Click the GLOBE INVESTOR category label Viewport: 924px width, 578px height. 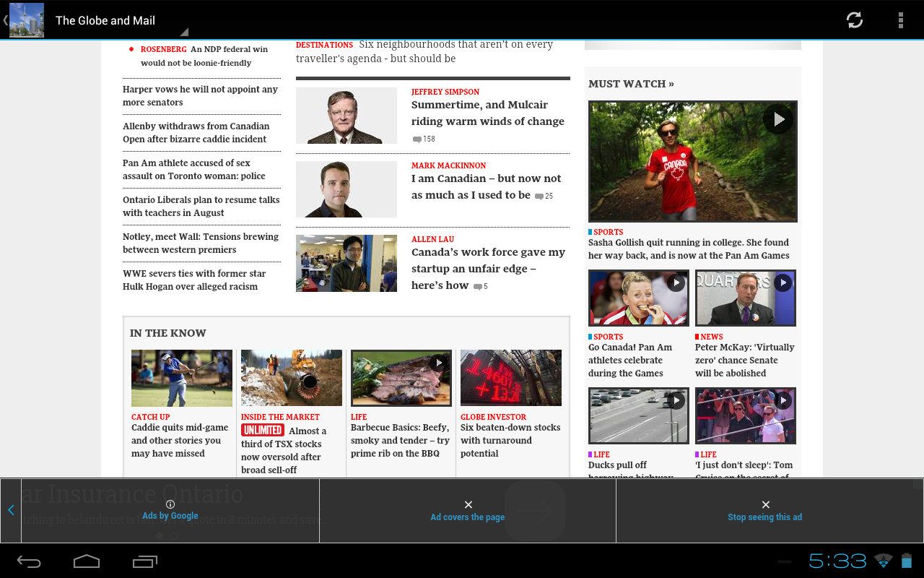[494, 417]
